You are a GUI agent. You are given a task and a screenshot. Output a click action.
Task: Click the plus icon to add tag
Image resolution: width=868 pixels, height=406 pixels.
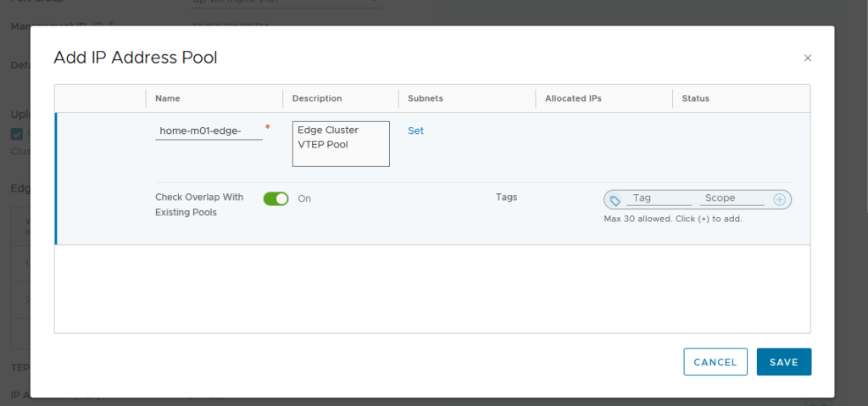pyautogui.click(x=779, y=200)
